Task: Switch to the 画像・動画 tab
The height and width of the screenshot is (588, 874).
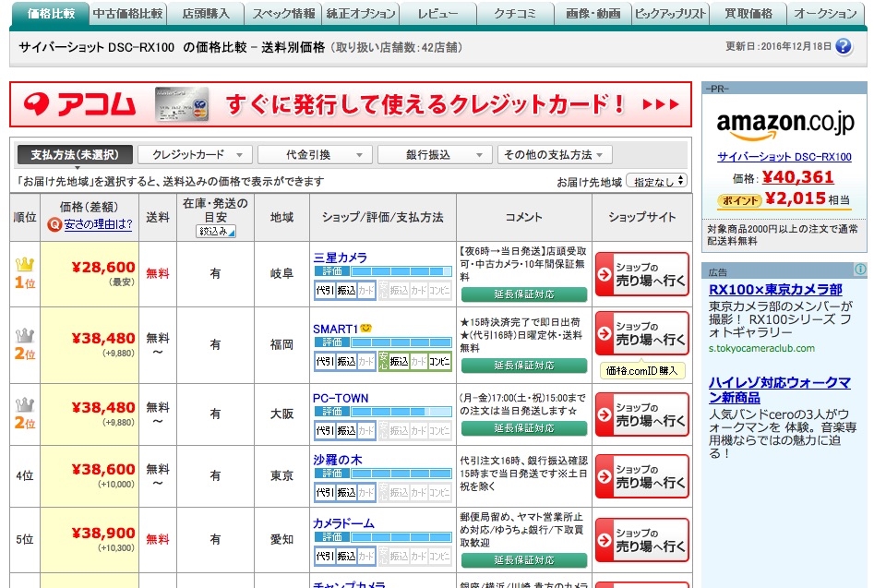Action: [593, 13]
